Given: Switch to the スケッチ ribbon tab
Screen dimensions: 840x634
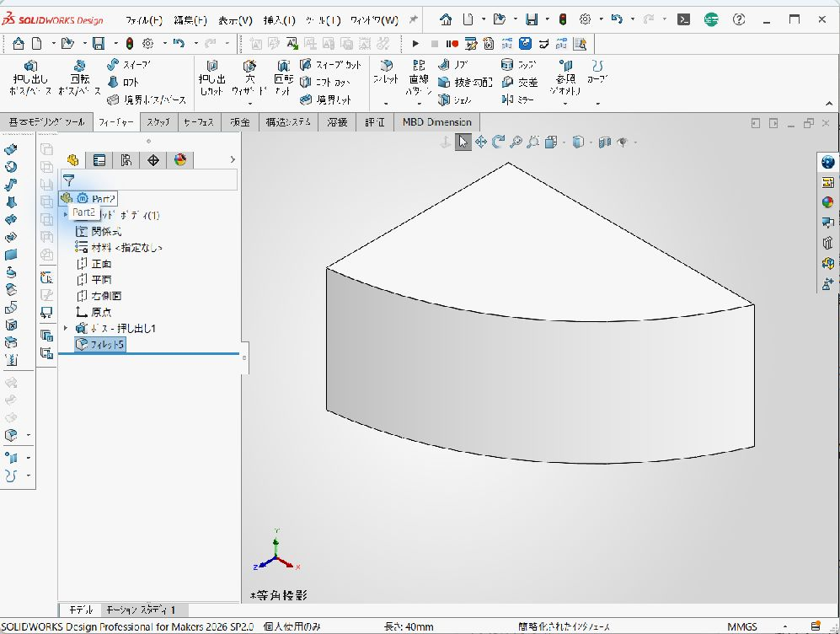Looking at the screenshot, I should (x=158, y=122).
